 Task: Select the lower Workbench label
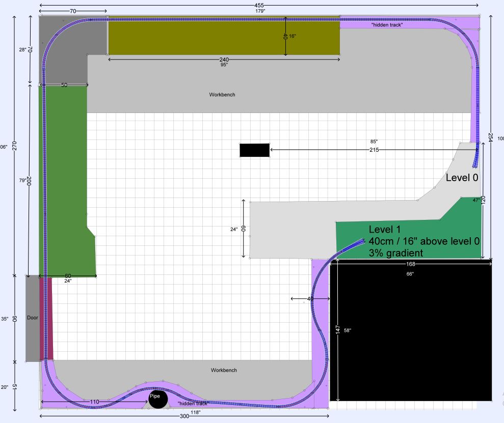(x=224, y=370)
